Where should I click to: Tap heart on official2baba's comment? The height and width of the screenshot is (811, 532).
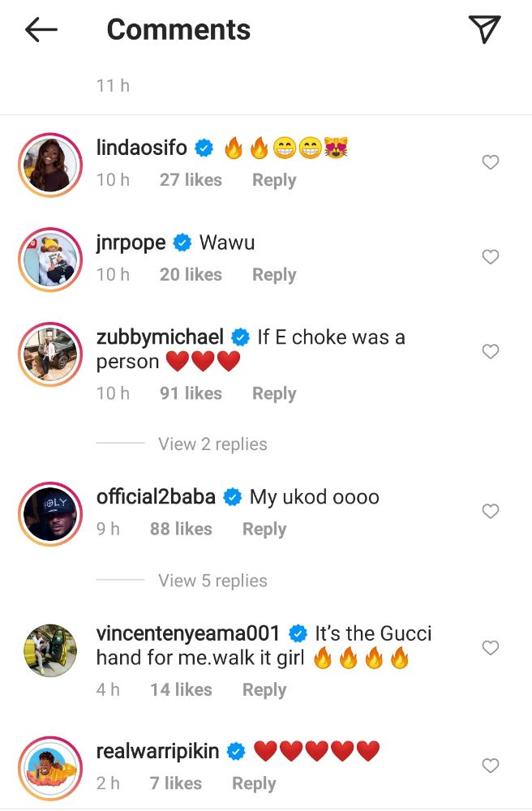coord(490,512)
